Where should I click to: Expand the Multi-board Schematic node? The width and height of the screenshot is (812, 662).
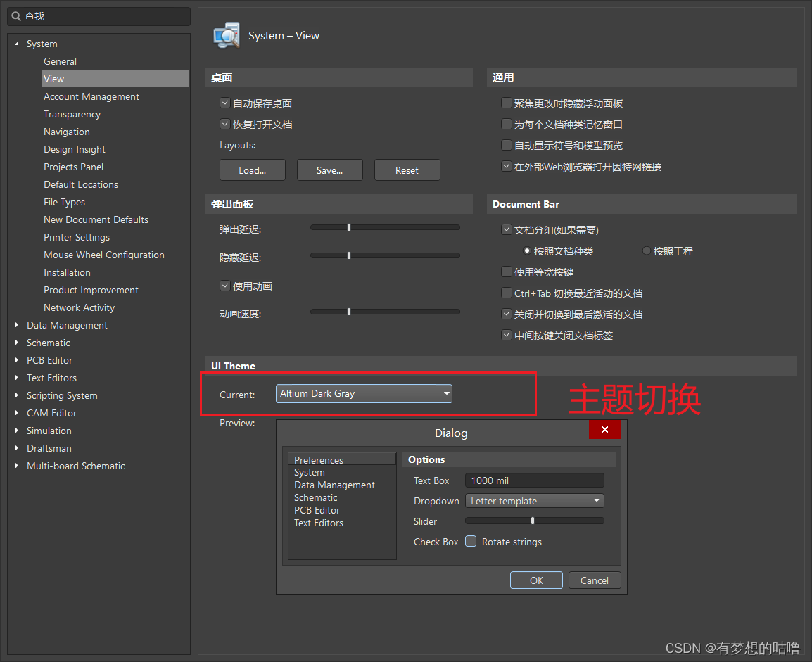pyautogui.click(x=17, y=466)
